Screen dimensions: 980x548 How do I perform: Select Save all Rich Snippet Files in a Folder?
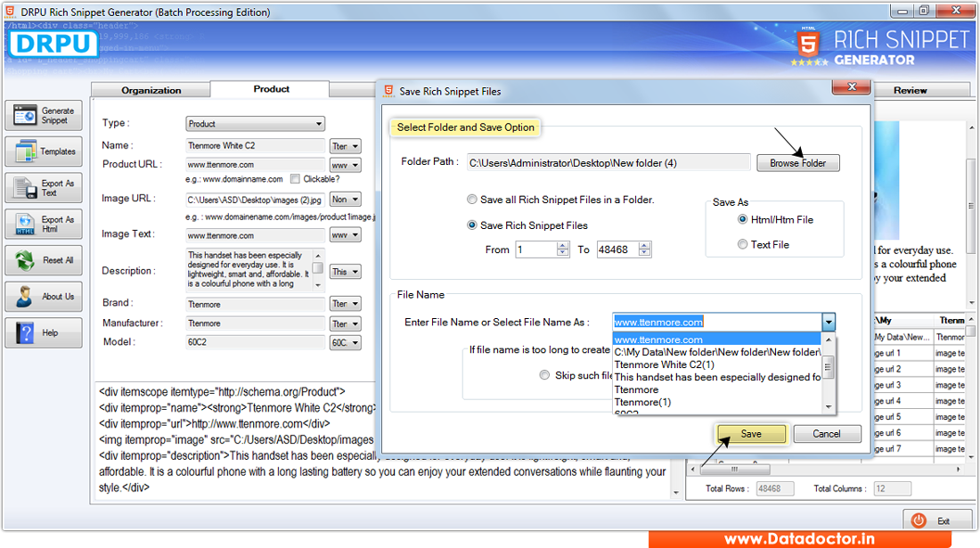[x=472, y=200]
